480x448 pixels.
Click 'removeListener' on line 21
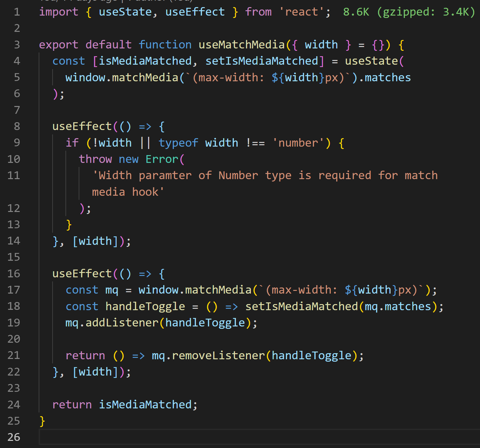[x=218, y=356]
